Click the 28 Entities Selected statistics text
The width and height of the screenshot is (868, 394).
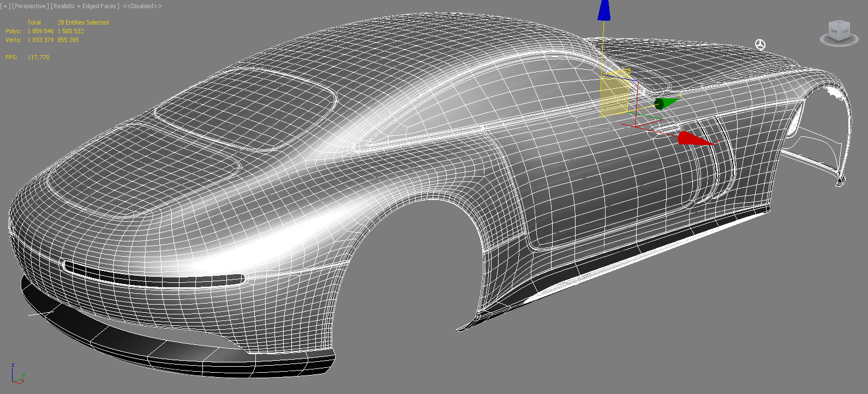coord(83,22)
